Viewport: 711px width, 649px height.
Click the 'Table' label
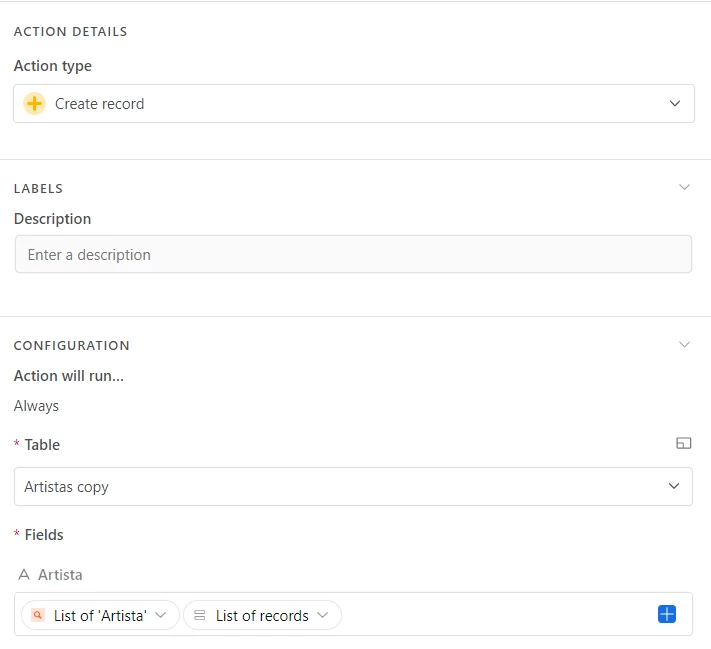[x=42, y=444]
